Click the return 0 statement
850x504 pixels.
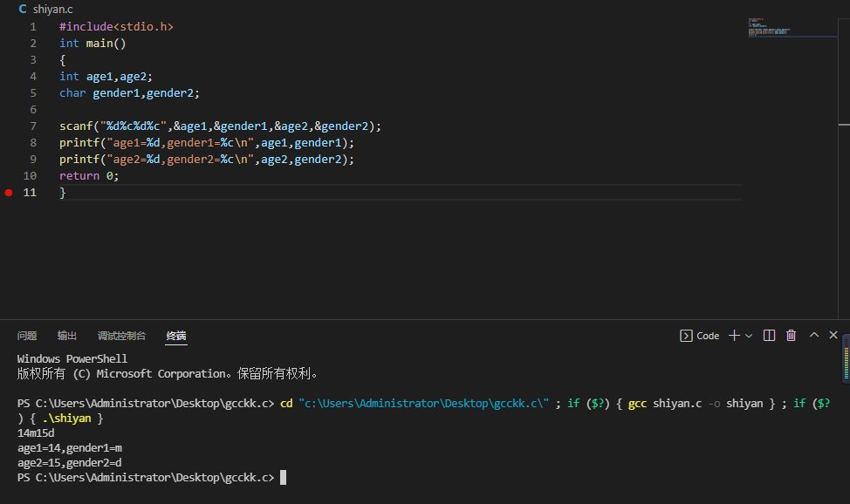point(88,176)
